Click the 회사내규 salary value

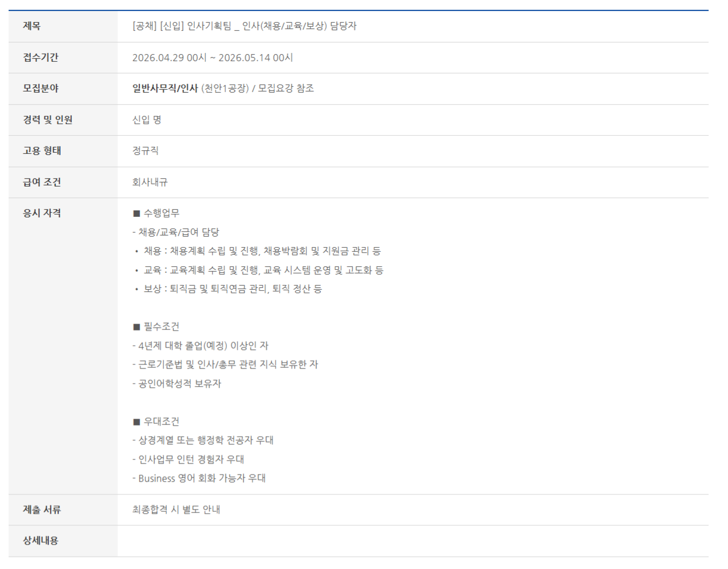click(x=150, y=182)
